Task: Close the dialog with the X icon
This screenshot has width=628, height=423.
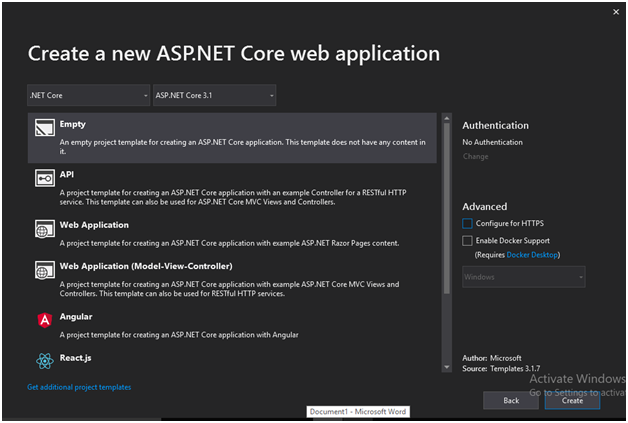Action: coord(616,12)
